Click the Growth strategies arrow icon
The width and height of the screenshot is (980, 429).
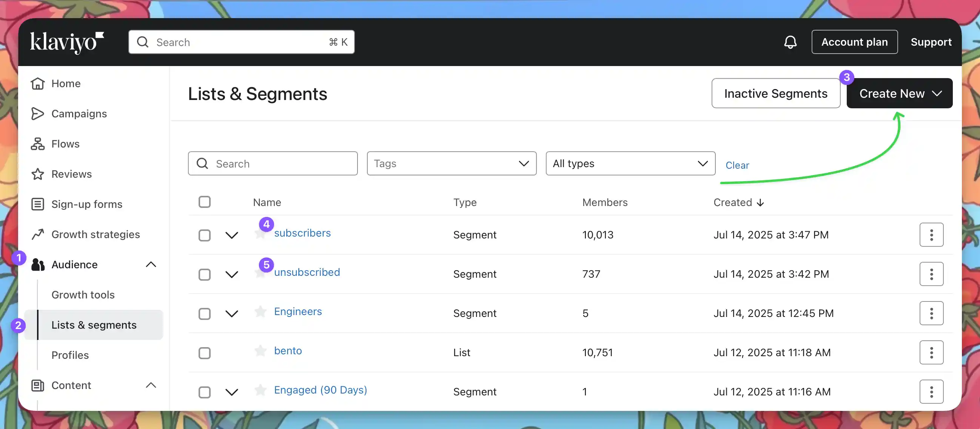pyautogui.click(x=37, y=234)
